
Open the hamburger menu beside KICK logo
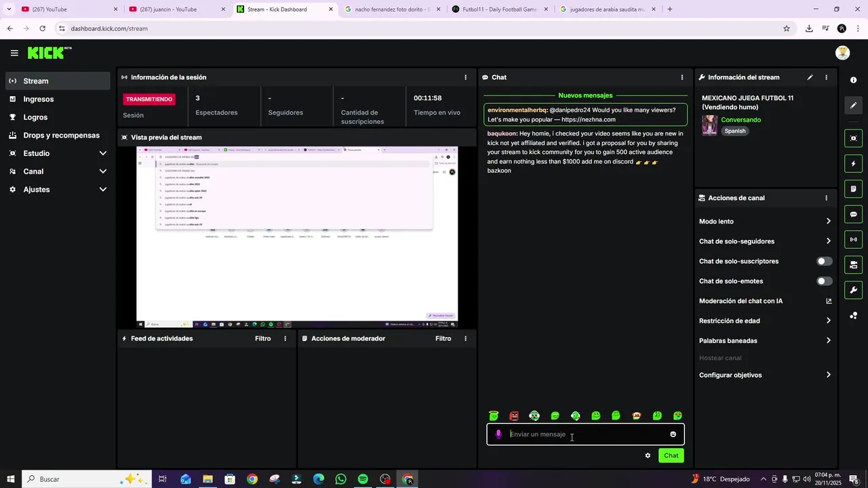pos(14,53)
